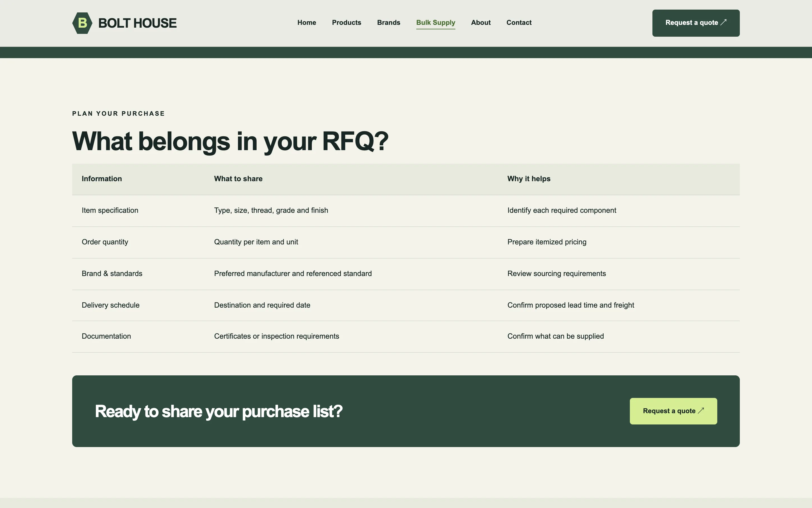Select the Bulk Supply nav item
This screenshot has width=812, height=508.
[436, 23]
